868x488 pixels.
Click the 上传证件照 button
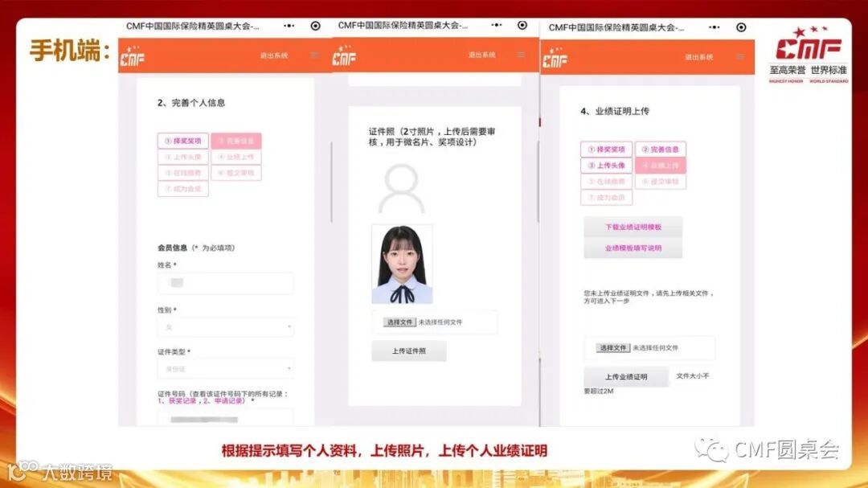pyautogui.click(x=409, y=351)
